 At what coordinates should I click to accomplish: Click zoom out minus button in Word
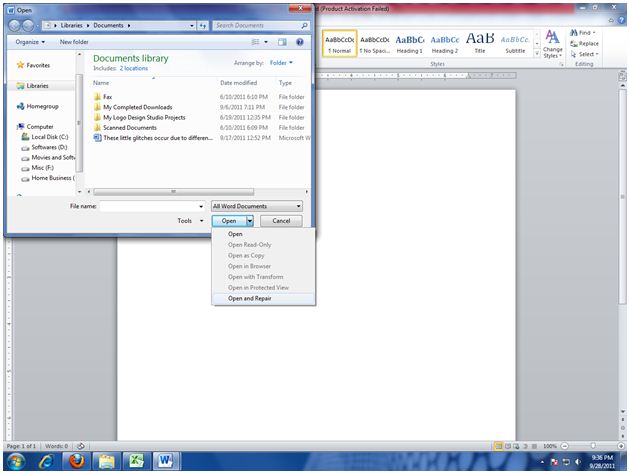pos(564,446)
